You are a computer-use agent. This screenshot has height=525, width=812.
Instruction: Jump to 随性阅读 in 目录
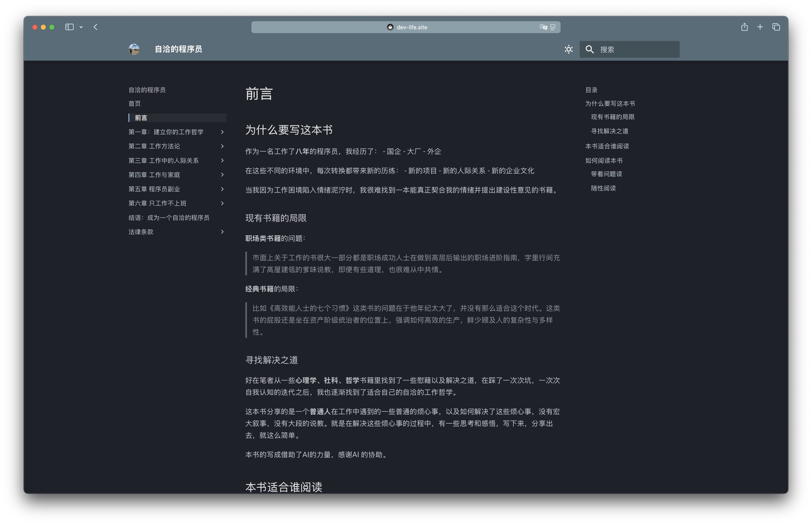click(x=603, y=188)
